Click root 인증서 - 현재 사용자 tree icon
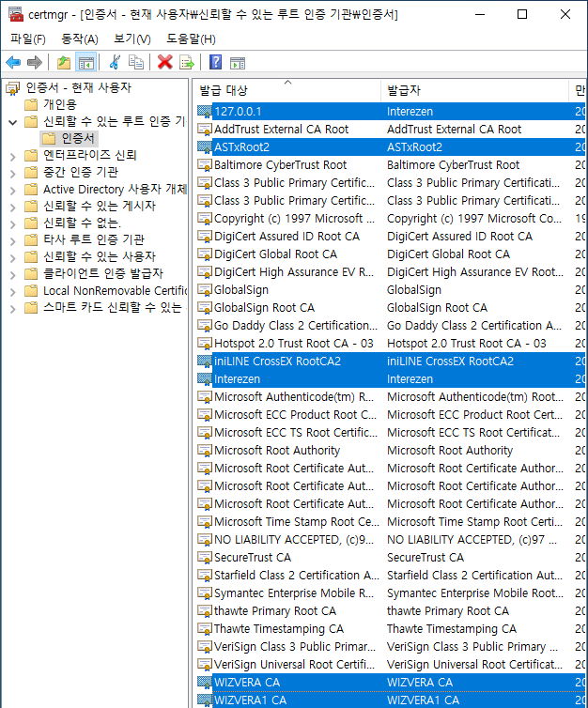The width and height of the screenshot is (588, 708). click(x=12, y=88)
